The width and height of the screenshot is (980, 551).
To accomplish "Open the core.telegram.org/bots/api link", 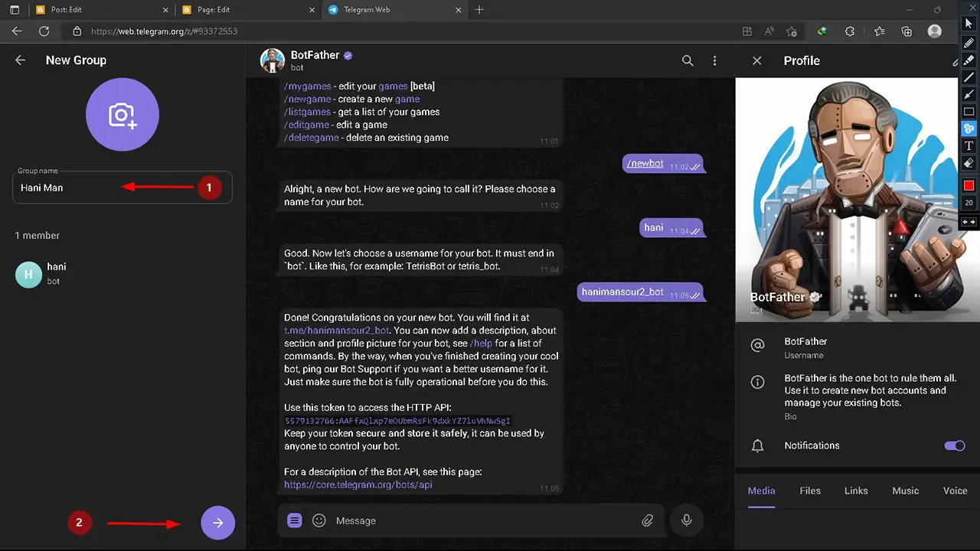I will [x=358, y=484].
